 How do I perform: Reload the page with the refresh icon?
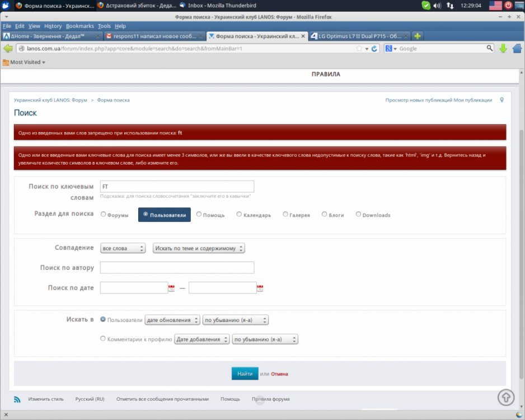(374, 49)
